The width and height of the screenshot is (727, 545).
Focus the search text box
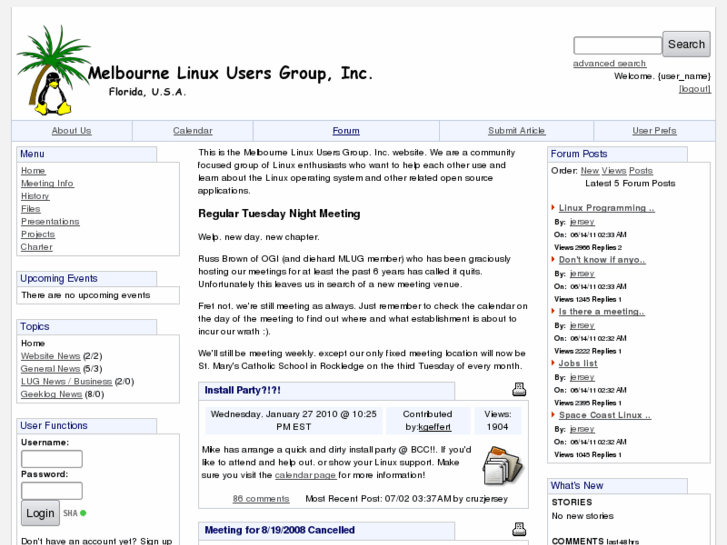click(618, 45)
